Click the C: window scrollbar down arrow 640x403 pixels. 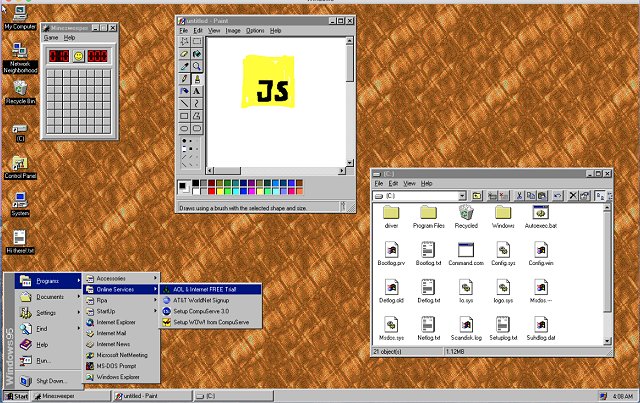(607, 341)
